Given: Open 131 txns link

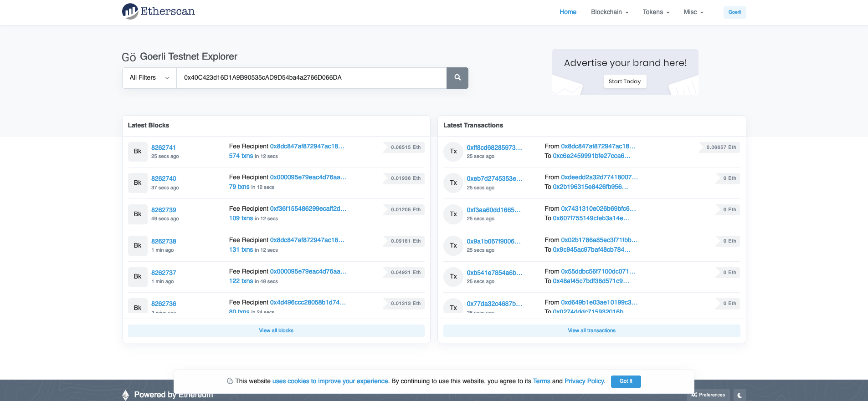Looking at the screenshot, I should pyautogui.click(x=241, y=250).
